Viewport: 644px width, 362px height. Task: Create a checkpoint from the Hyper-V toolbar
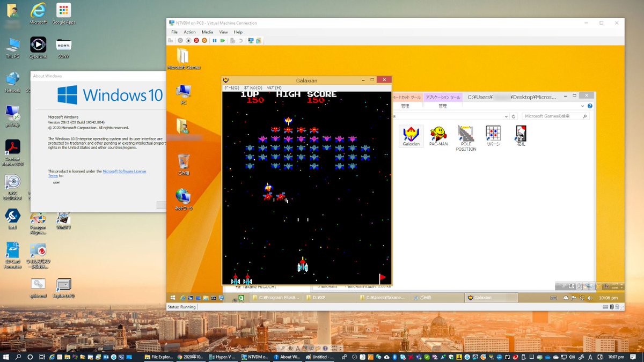coord(233,40)
